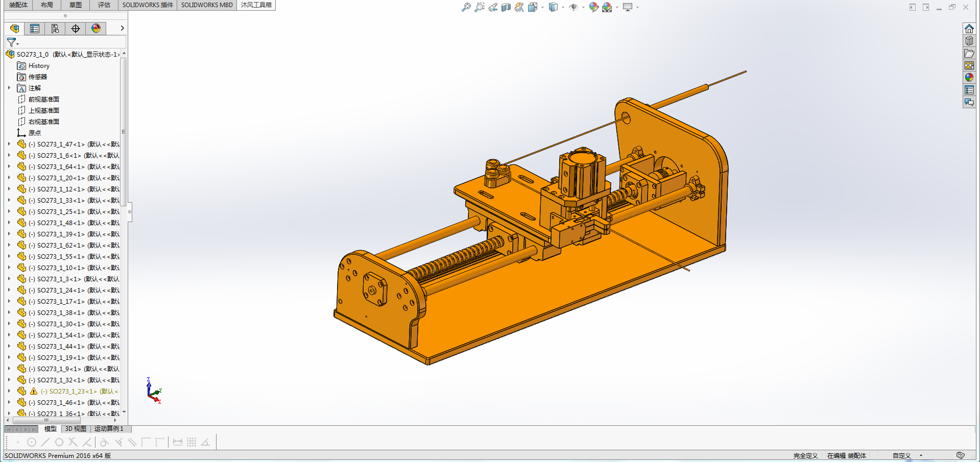Select component SO273_1_64<1>

coord(68,167)
